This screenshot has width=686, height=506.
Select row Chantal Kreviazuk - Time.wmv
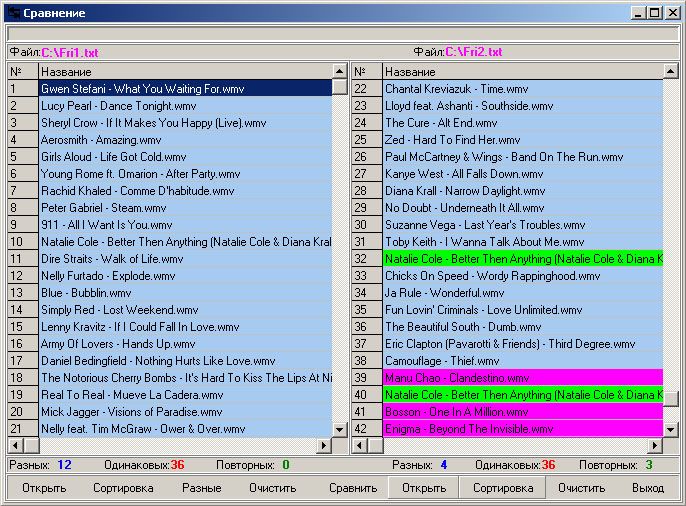[523, 89]
